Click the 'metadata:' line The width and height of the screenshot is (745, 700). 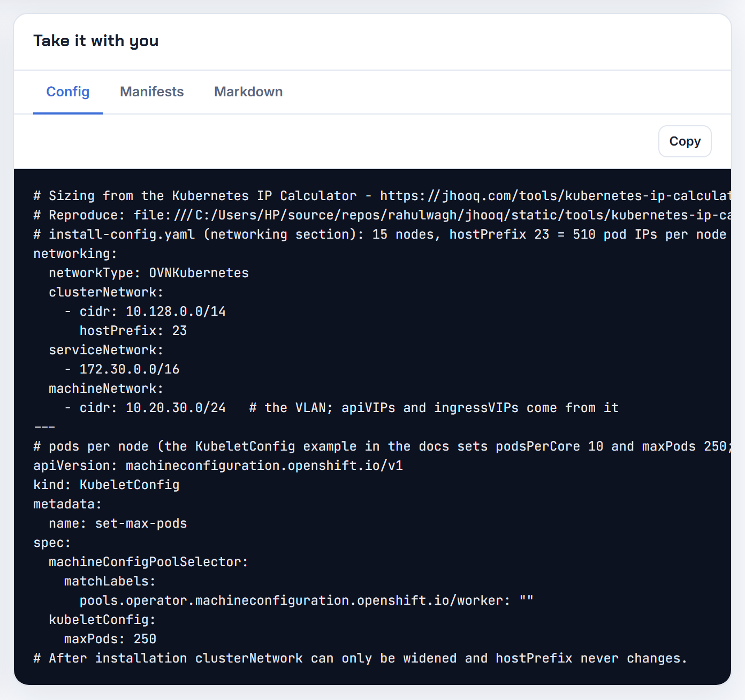(67, 504)
